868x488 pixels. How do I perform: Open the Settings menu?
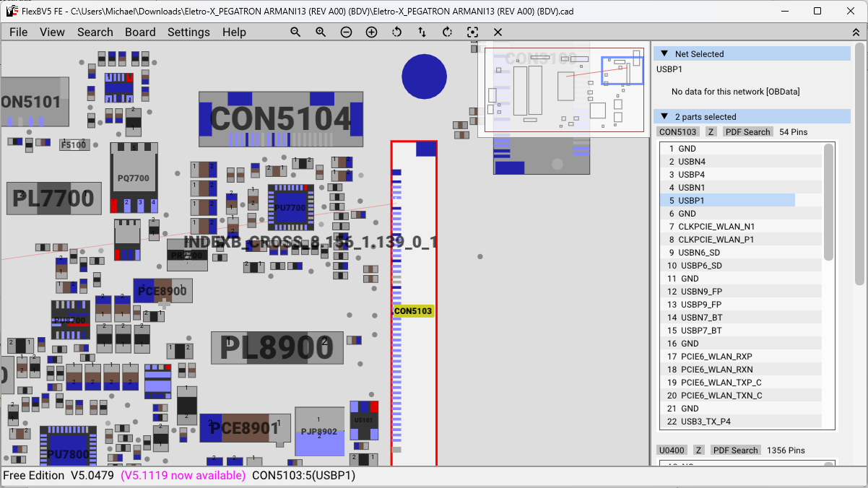(188, 32)
